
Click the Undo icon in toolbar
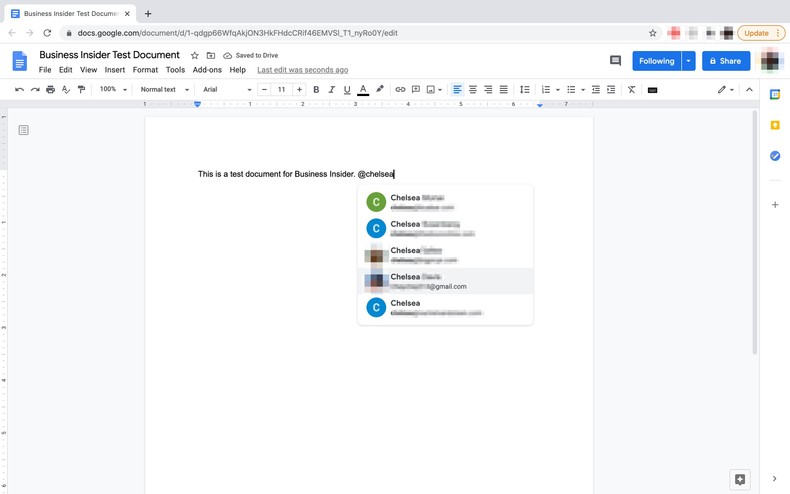click(19, 90)
